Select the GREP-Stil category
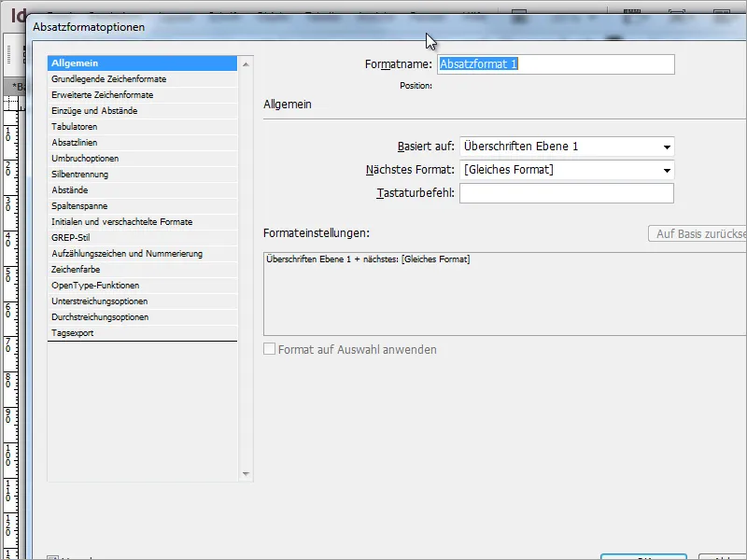 (x=142, y=238)
